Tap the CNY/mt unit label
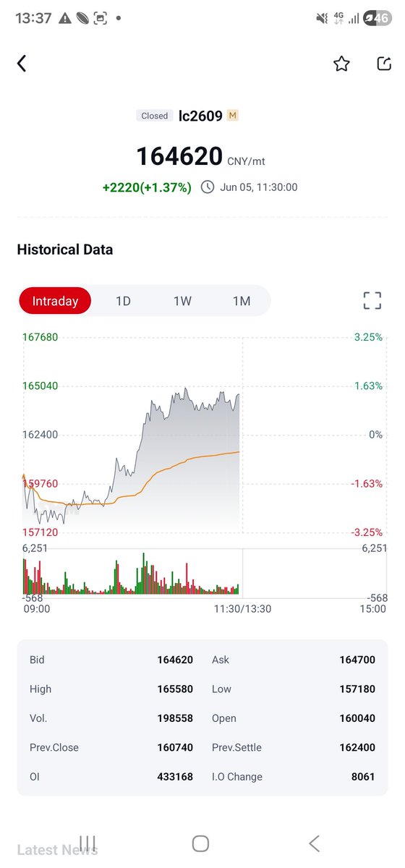This screenshot has height=868, width=405. tap(246, 161)
